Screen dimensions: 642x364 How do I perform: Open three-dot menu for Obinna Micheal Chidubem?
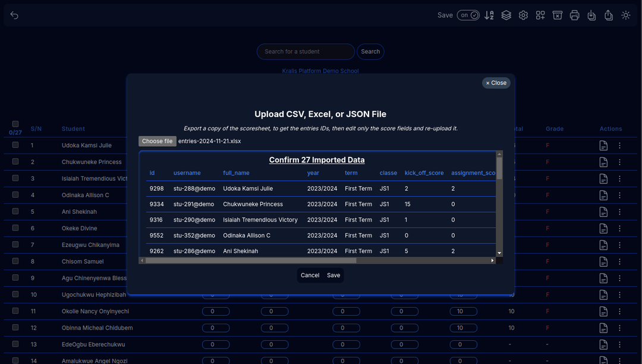coord(619,328)
